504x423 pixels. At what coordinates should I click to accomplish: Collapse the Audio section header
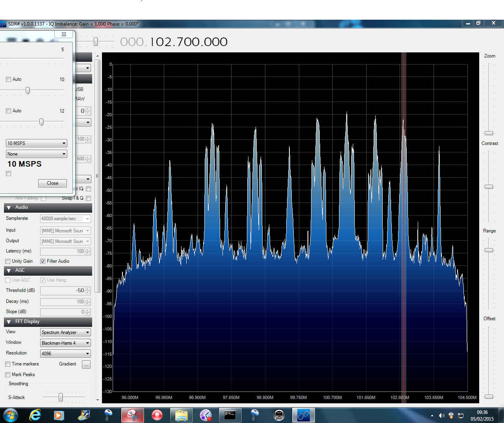click(x=48, y=208)
